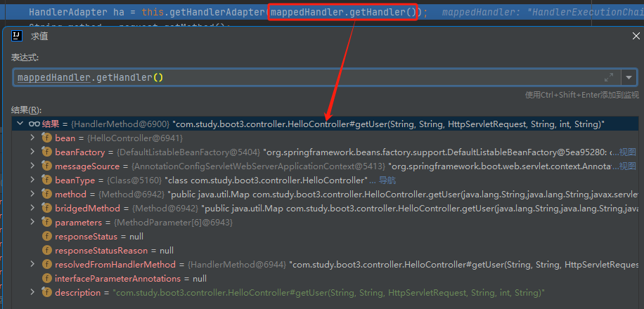Expand the bean = {HelloController@6941} node
The width and height of the screenshot is (644, 309).
32,138
